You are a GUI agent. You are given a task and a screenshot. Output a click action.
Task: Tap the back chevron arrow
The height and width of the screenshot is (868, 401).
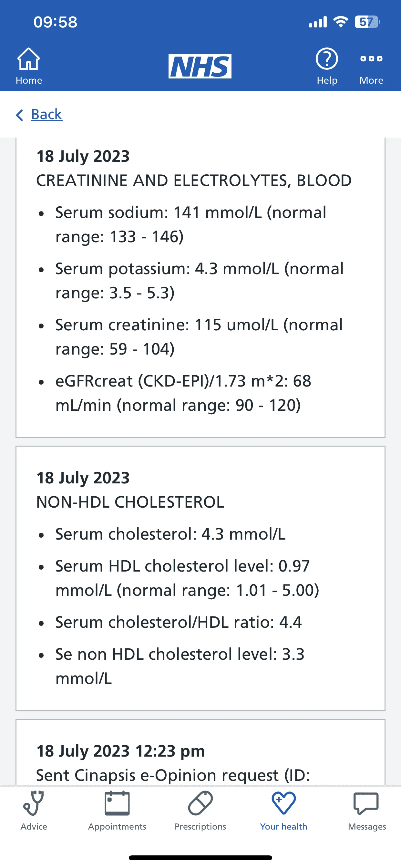pos(20,115)
